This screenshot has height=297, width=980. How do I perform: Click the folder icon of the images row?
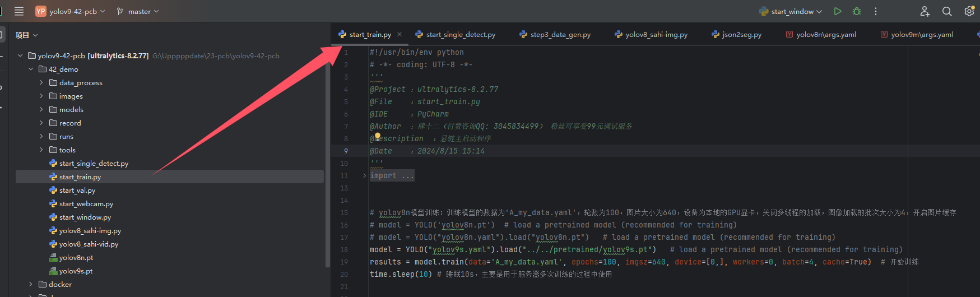click(x=53, y=96)
